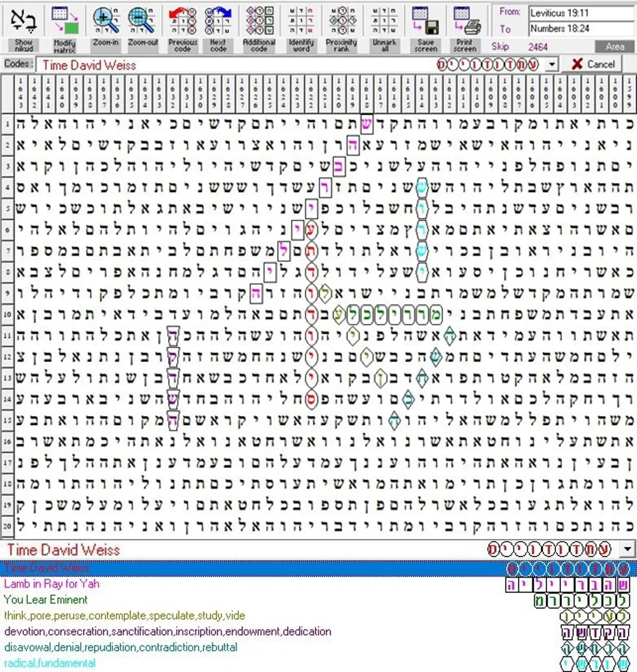This screenshot has width=637, height=672.
Task: Click the Skip value 2464
Action: (538, 47)
